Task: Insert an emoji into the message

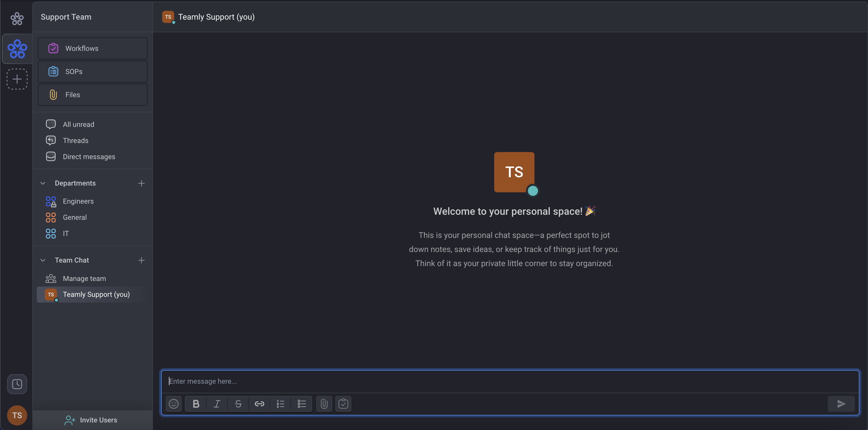Action: pos(173,404)
